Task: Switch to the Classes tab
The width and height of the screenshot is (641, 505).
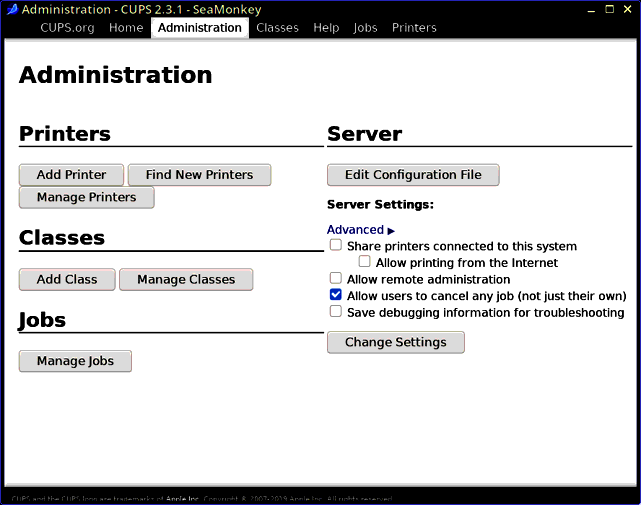Action: pyautogui.click(x=277, y=27)
